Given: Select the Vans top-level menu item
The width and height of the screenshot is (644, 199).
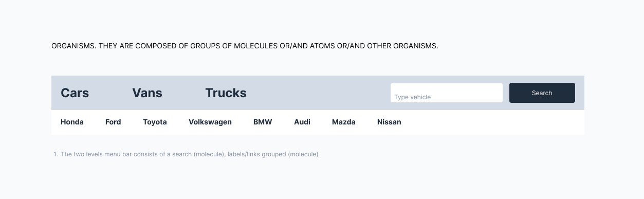Looking at the screenshot, I should [147, 93].
